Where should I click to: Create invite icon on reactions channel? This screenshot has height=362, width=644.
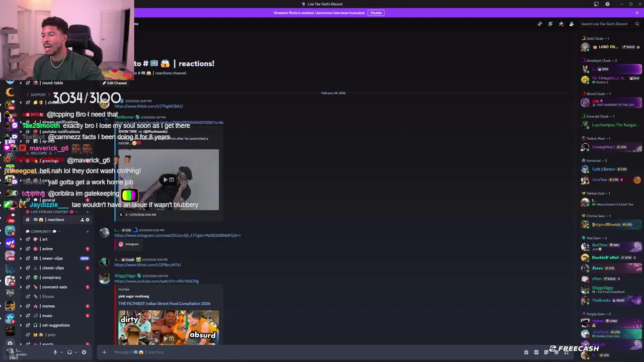click(82, 220)
